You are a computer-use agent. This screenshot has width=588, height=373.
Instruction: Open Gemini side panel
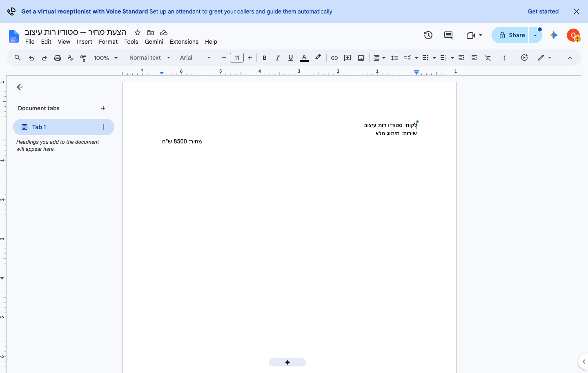tap(554, 35)
